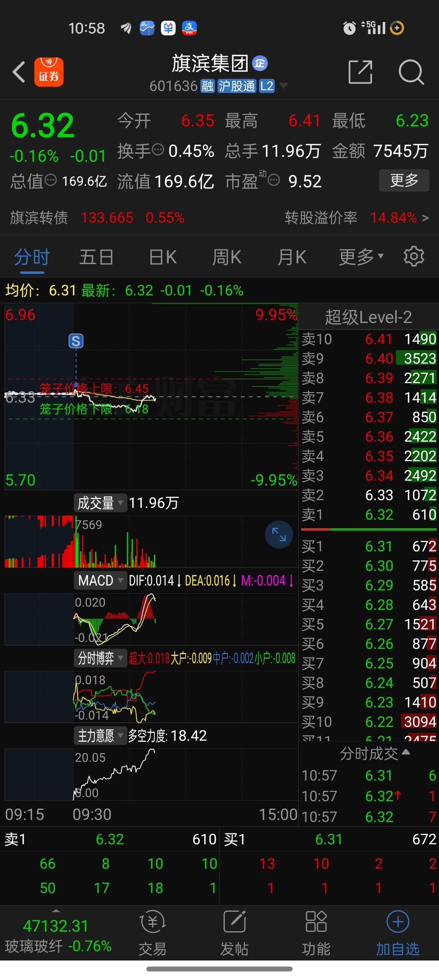The width and height of the screenshot is (439, 980).
Task: Tap the 多空力度 line chart
Action: 151,774
